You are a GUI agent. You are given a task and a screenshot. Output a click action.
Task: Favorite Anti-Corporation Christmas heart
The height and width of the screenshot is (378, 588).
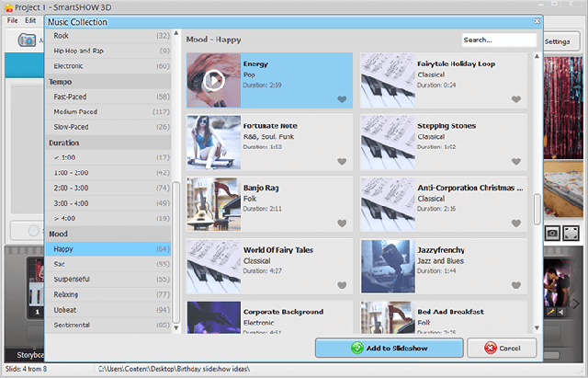tap(516, 223)
